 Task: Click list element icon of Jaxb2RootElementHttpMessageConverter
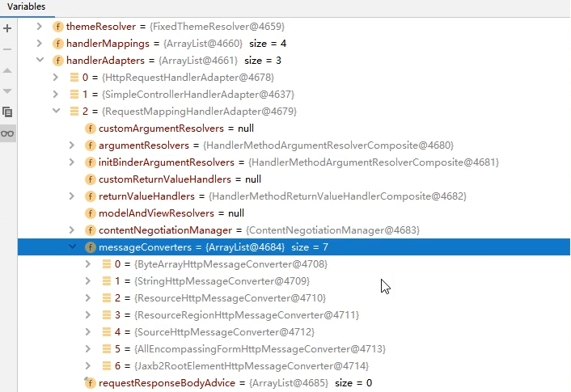(x=106, y=366)
